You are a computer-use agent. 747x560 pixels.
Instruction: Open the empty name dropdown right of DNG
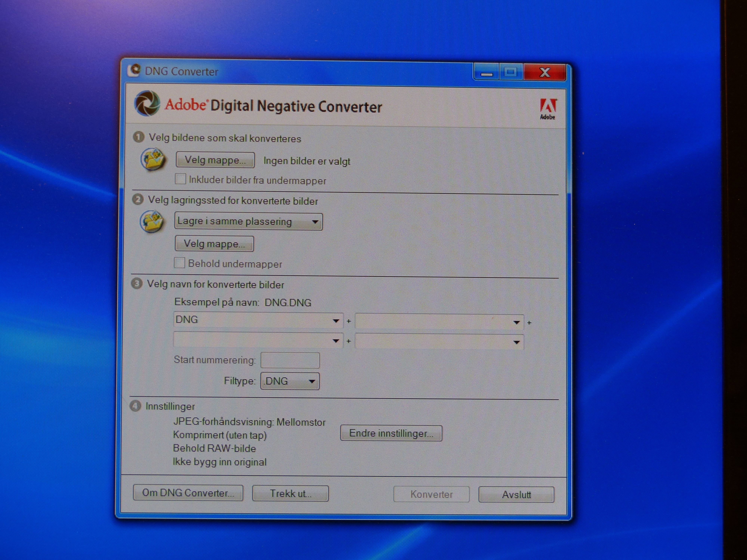tap(439, 322)
